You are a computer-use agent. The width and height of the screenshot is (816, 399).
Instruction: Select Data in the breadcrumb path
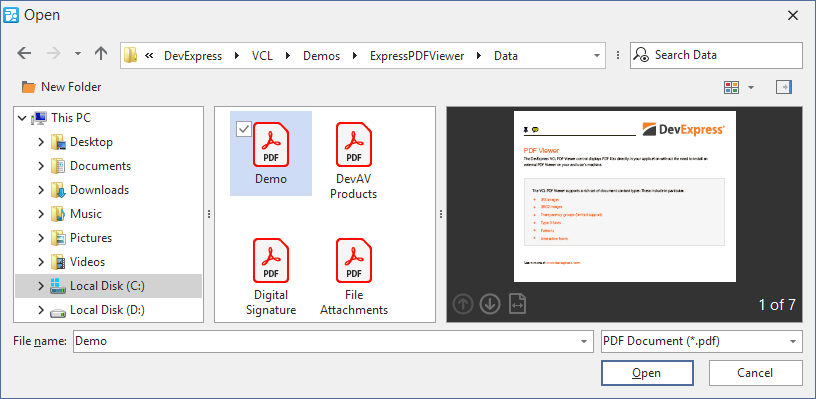pyautogui.click(x=506, y=56)
